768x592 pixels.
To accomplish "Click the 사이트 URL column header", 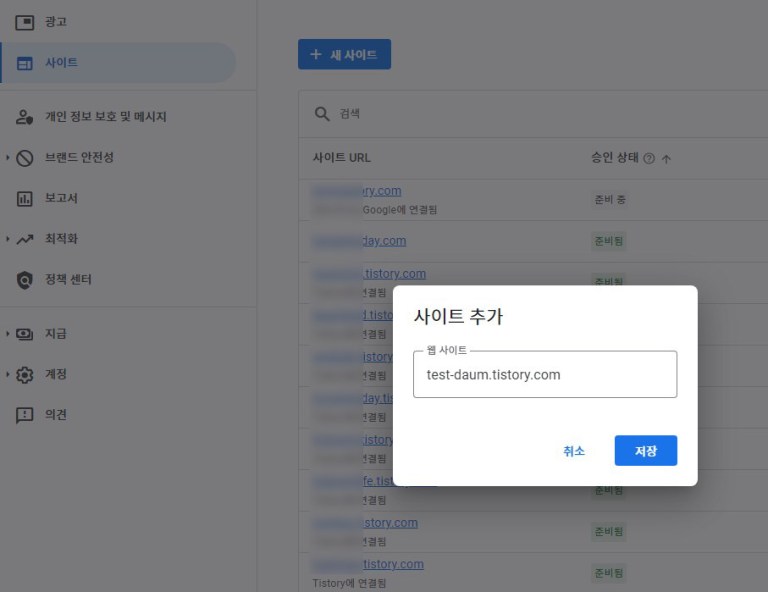I will pyautogui.click(x=341, y=158).
